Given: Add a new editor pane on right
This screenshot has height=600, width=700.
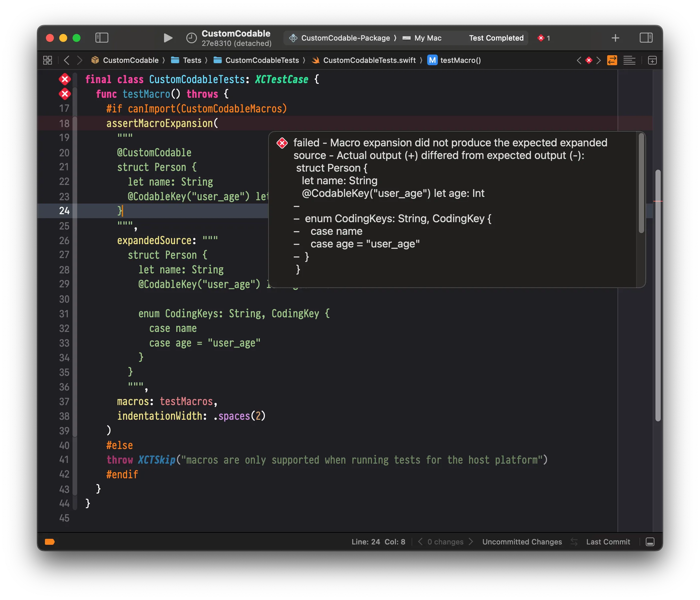Looking at the screenshot, I should pos(652,61).
